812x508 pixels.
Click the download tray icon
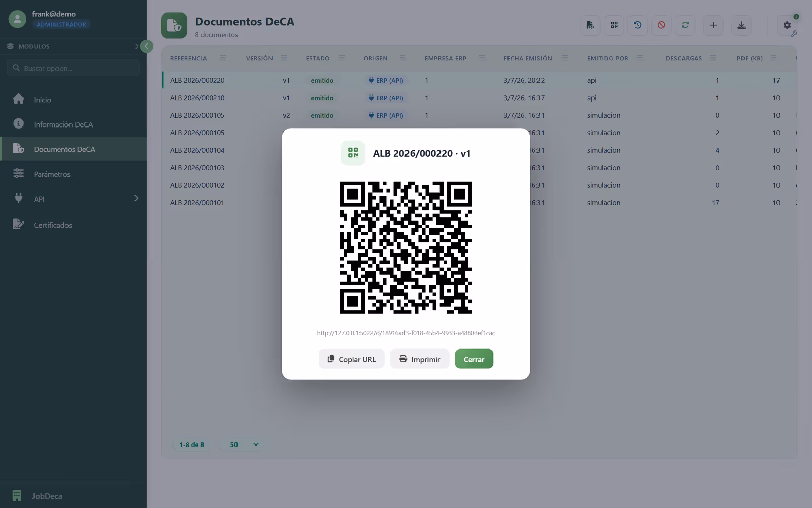tap(741, 25)
